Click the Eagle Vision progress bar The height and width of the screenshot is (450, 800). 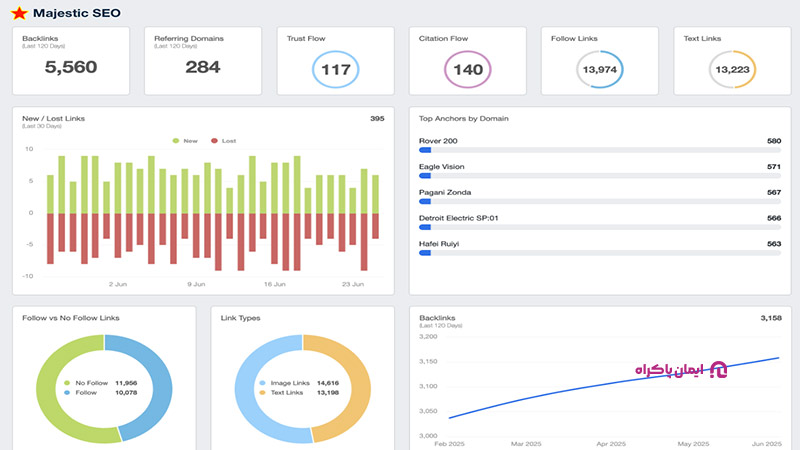600,176
